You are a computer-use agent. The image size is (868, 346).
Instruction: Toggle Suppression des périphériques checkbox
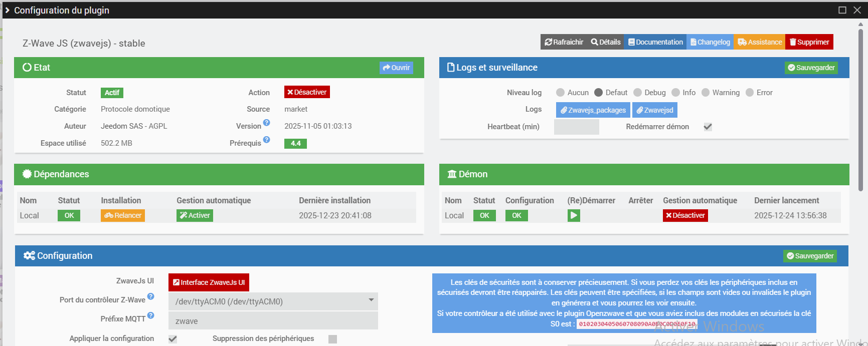coord(332,339)
